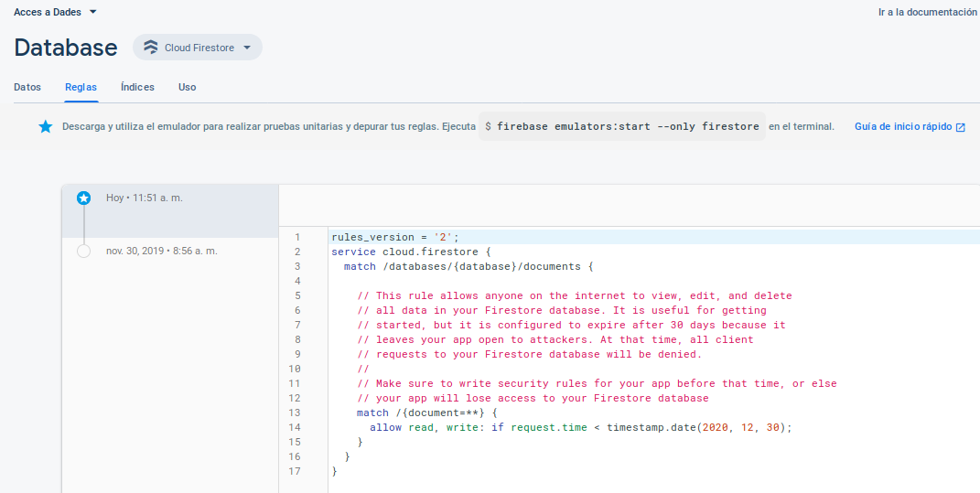This screenshot has height=493, width=980.
Task: Click the external link icon beside Guía de inicio rápido
Action: (x=960, y=127)
